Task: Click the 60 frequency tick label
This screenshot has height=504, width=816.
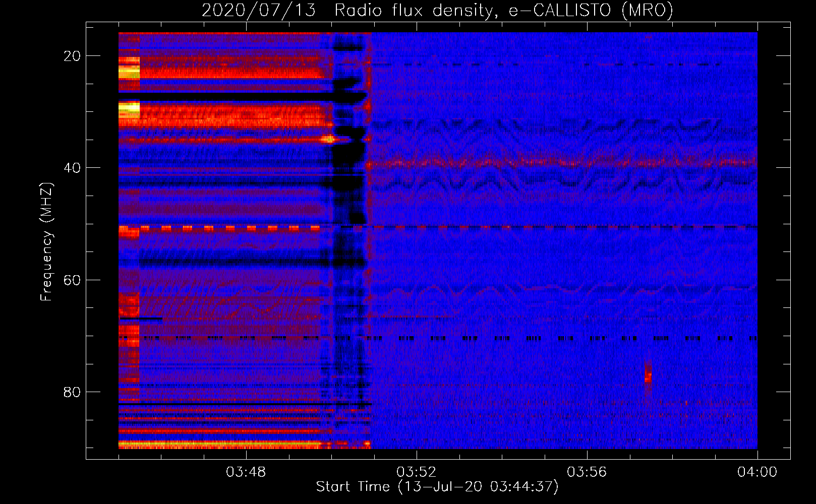Action: pyautogui.click(x=72, y=280)
